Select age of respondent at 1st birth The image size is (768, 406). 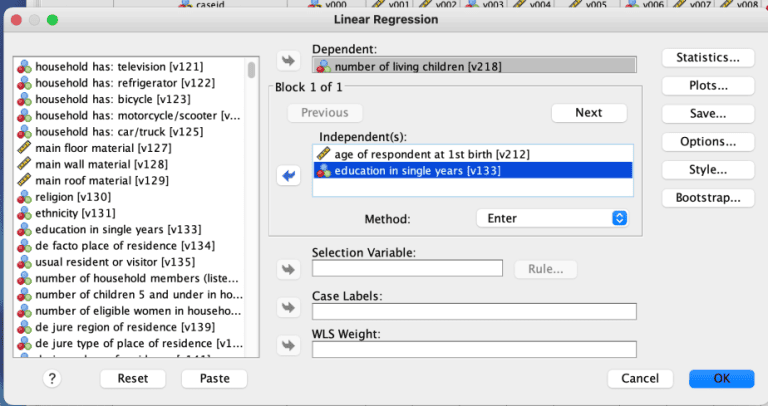click(431, 154)
